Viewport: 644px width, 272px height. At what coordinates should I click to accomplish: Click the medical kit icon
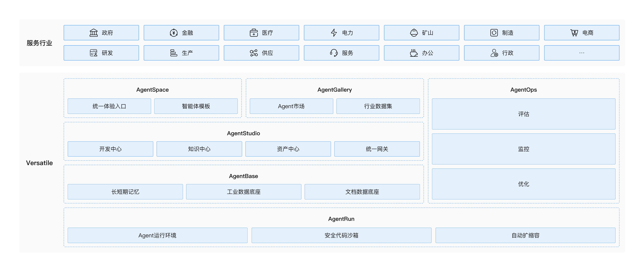click(x=253, y=33)
